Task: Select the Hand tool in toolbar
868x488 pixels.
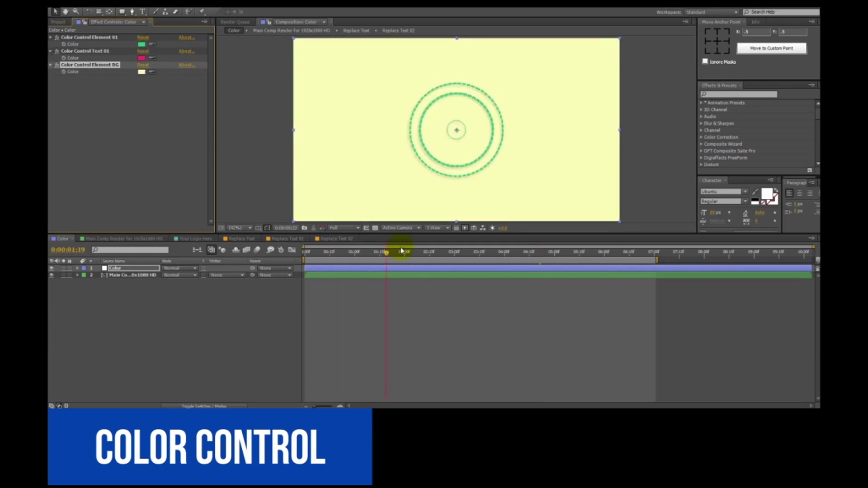Action: (66, 11)
